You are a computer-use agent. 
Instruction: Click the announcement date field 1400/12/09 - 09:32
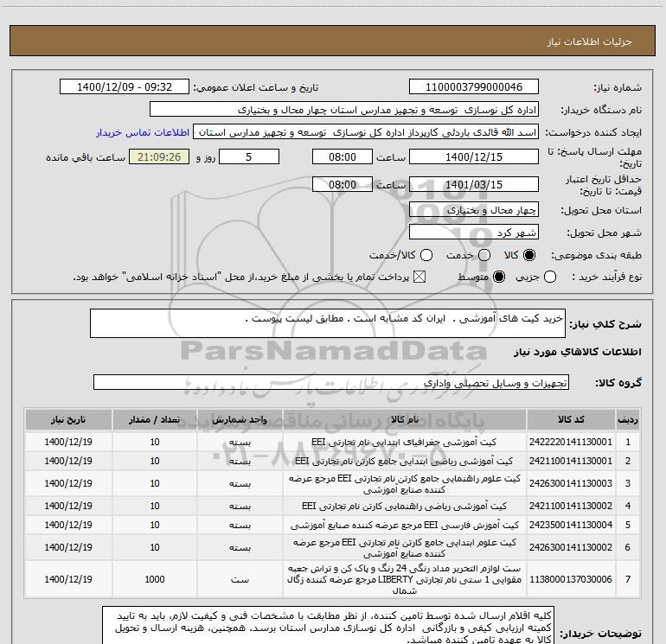pyautogui.click(x=125, y=86)
